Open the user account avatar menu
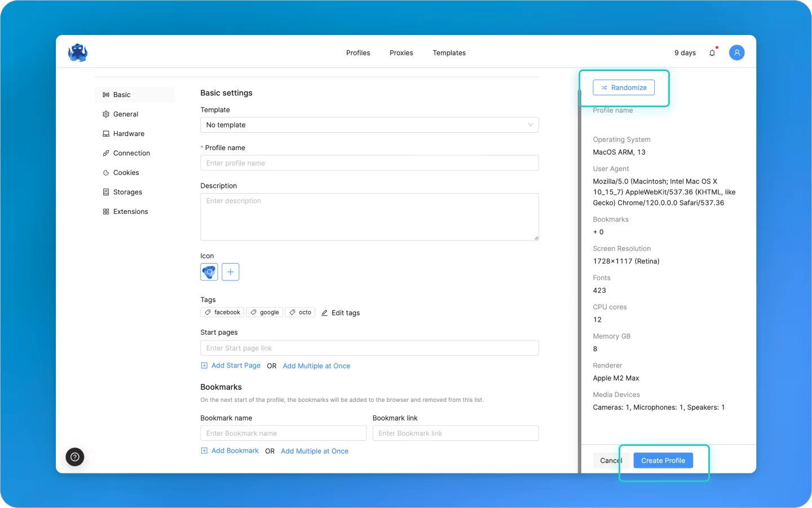812x508 pixels. (736, 52)
